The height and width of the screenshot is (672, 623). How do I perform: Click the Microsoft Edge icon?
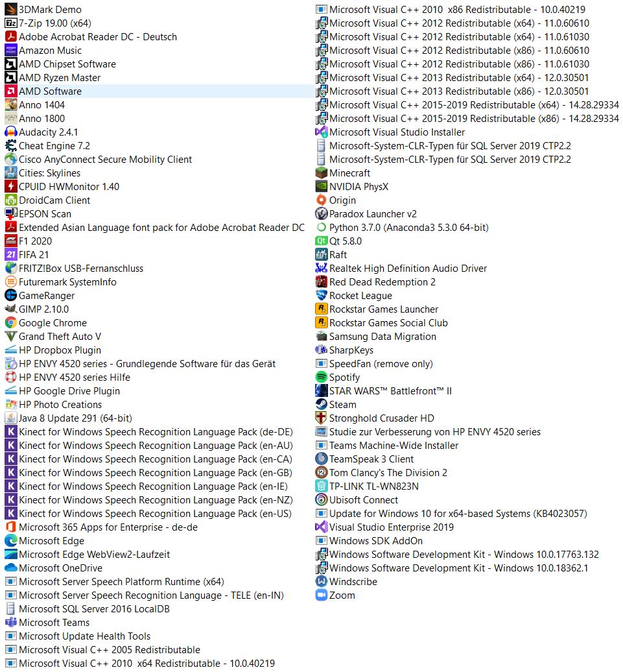(x=11, y=541)
